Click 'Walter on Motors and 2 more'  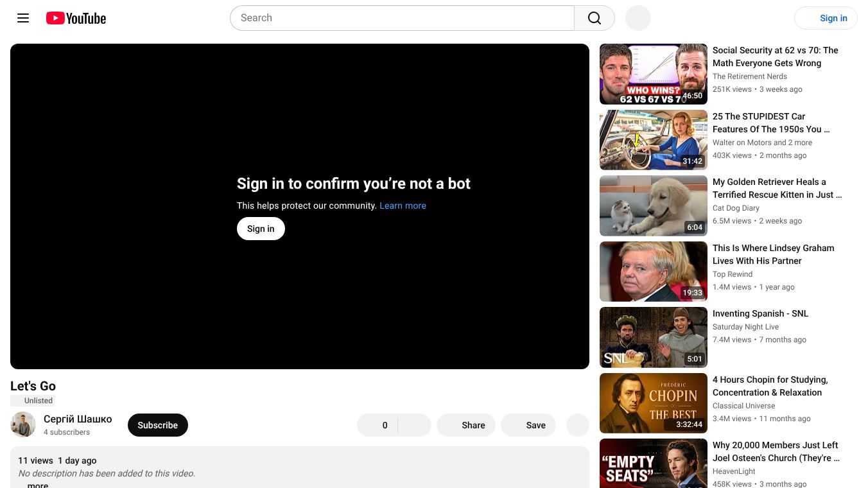point(762,143)
